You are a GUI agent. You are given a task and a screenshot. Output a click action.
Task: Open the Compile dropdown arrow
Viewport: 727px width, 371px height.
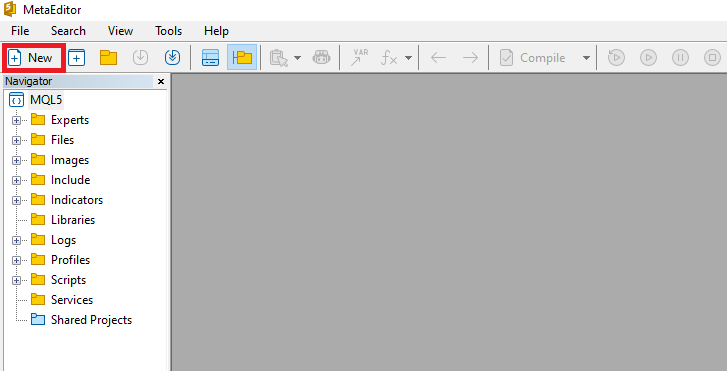coord(586,58)
